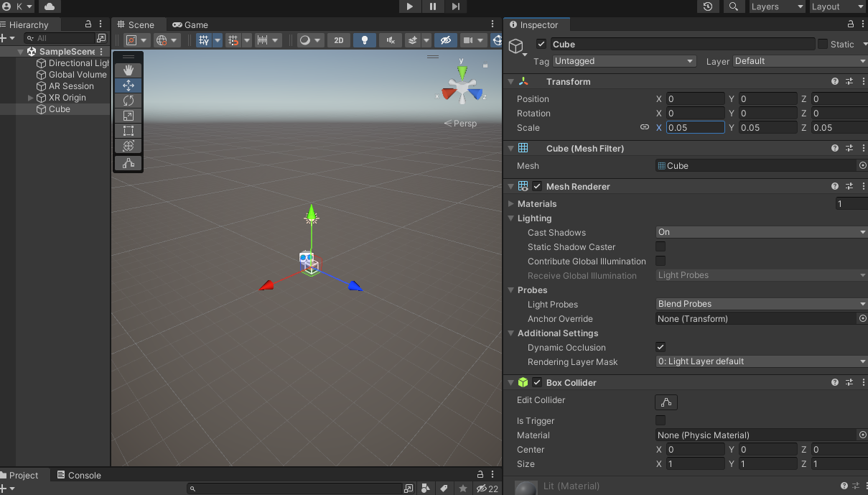The height and width of the screenshot is (495, 868).
Task: Select the Rotate tool
Action: [x=129, y=101]
